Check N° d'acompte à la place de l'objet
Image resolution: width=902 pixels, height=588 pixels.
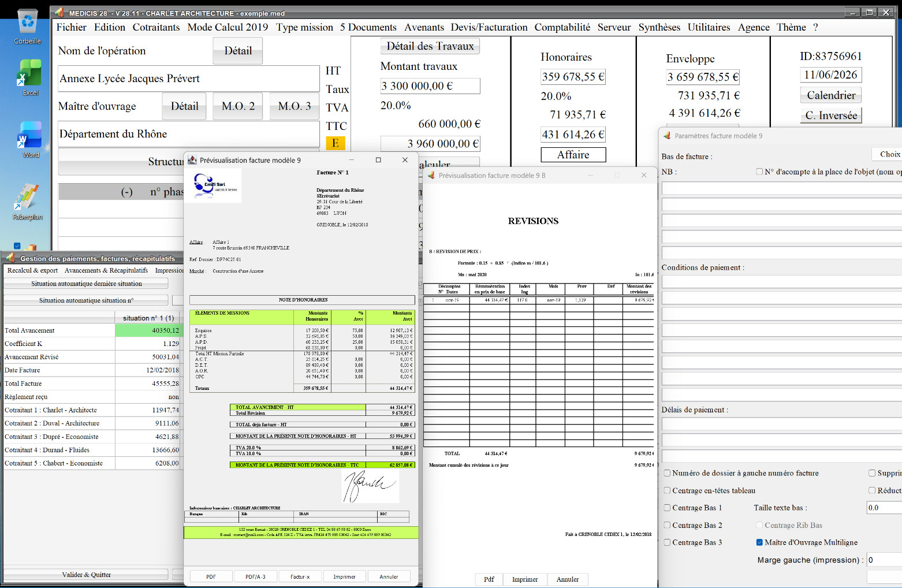point(759,172)
